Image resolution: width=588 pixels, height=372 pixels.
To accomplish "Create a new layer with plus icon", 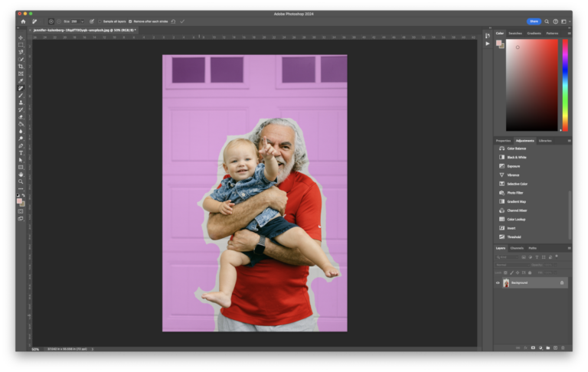I will click(555, 348).
